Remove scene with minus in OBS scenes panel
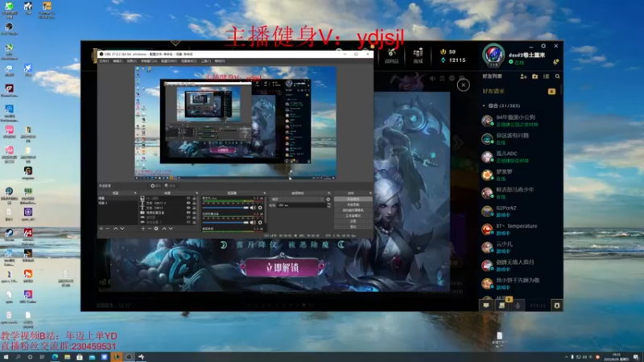This screenshot has height=362, width=644. pyautogui.click(x=108, y=228)
